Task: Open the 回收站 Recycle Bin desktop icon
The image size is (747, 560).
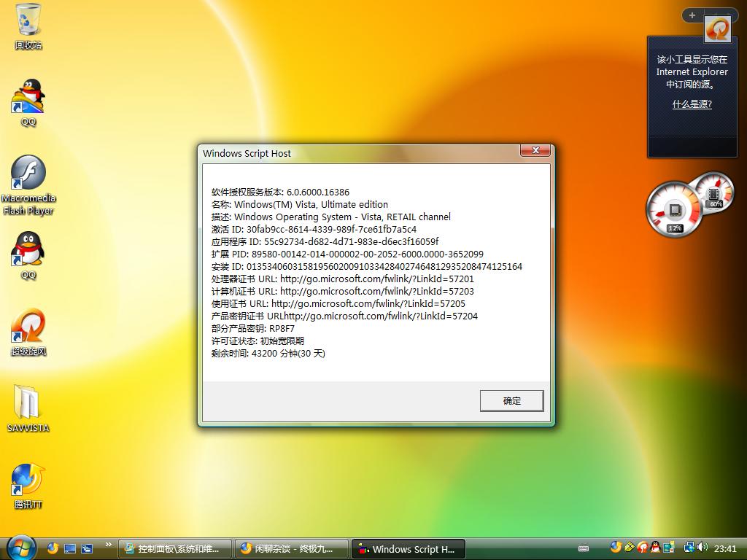Action: [28, 27]
